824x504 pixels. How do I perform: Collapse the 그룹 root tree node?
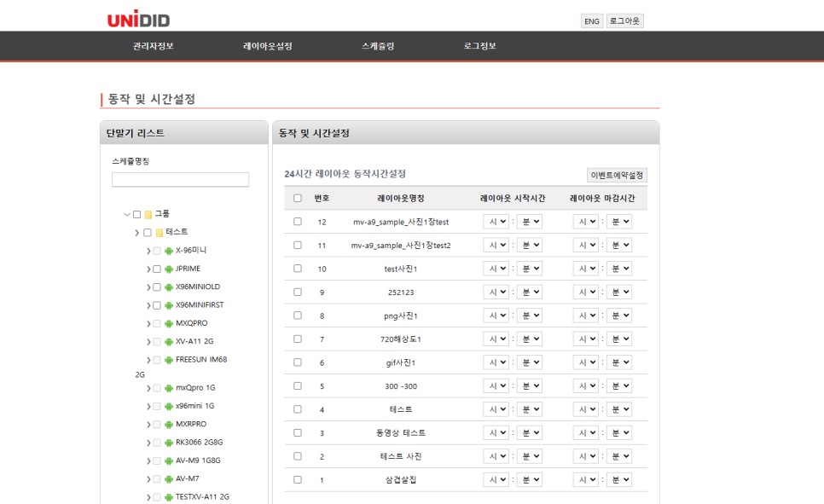(x=126, y=214)
